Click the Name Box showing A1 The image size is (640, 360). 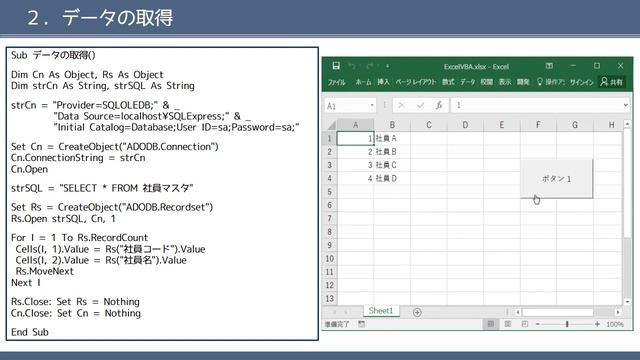coord(347,106)
